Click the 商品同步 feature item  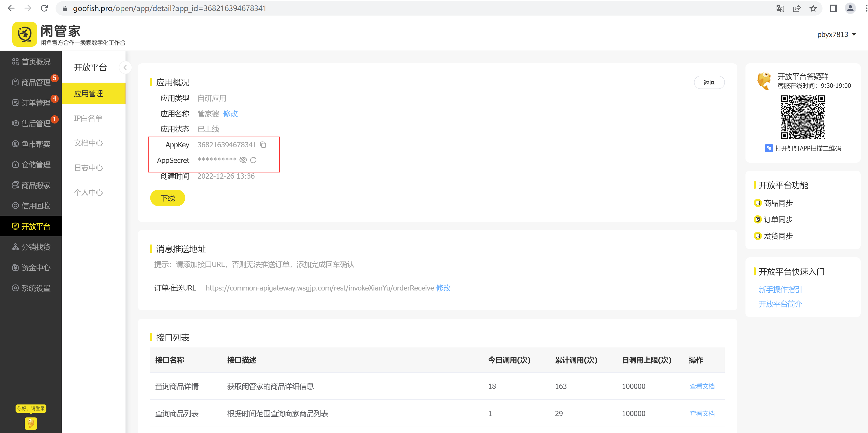(773, 203)
